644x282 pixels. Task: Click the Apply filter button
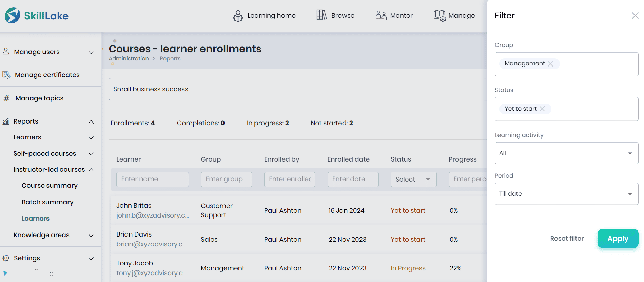pyautogui.click(x=618, y=239)
